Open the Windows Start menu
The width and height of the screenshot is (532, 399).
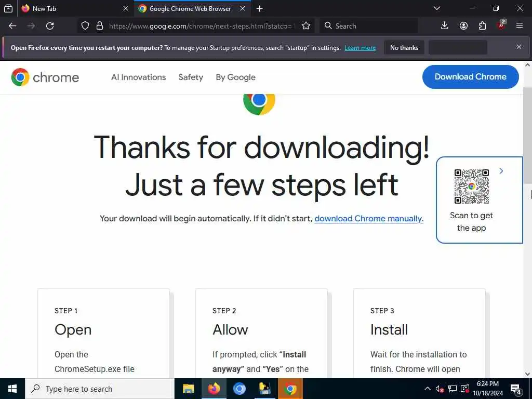12,389
